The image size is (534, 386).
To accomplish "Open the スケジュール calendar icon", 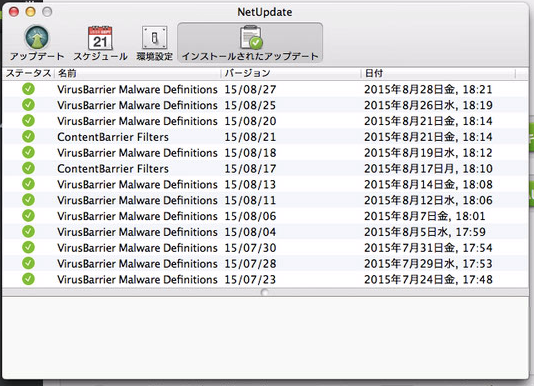I will [x=100, y=43].
